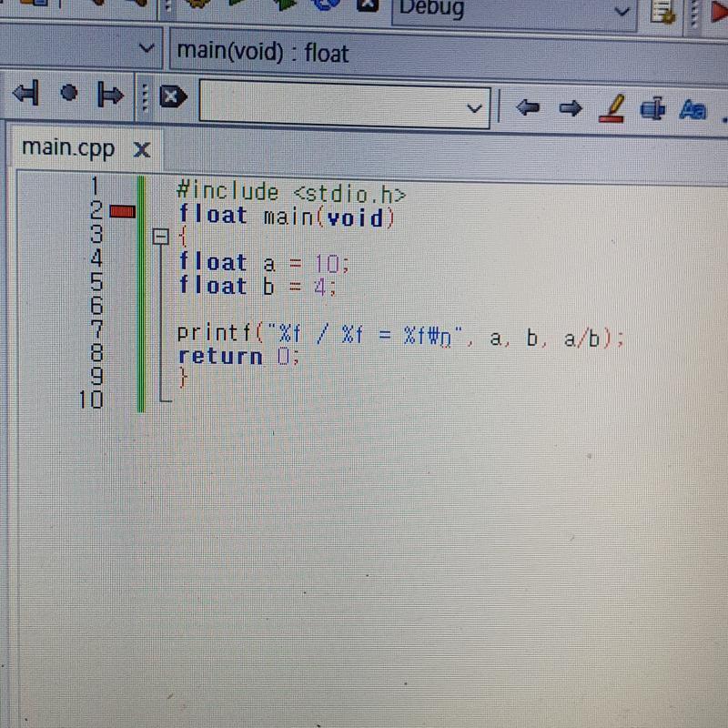The height and width of the screenshot is (728, 728).
Task: Click the 'float b = 4;' line
Action: (x=258, y=286)
